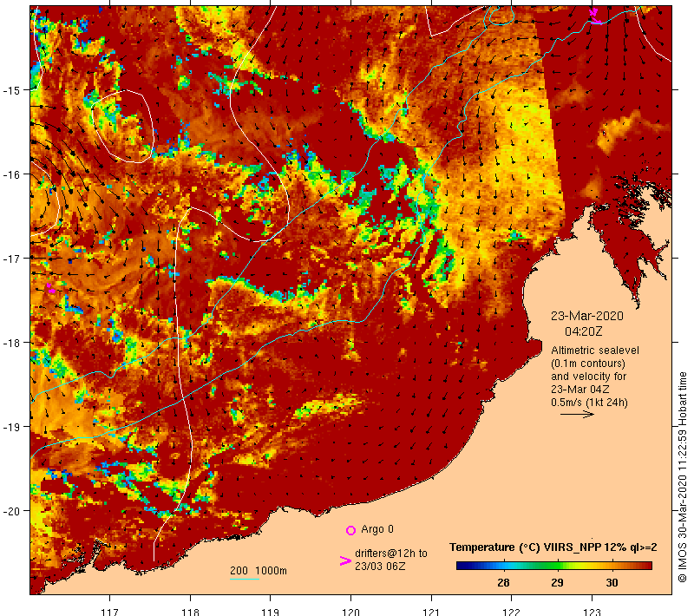Click the '23-Mar-2020' date text
694x616 pixels.
(x=587, y=316)
